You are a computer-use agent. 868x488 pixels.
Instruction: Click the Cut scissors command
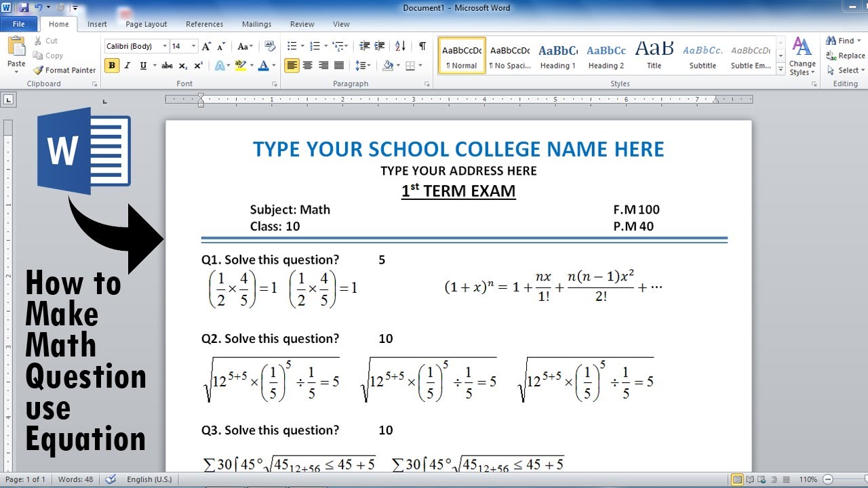pos(46,41)
